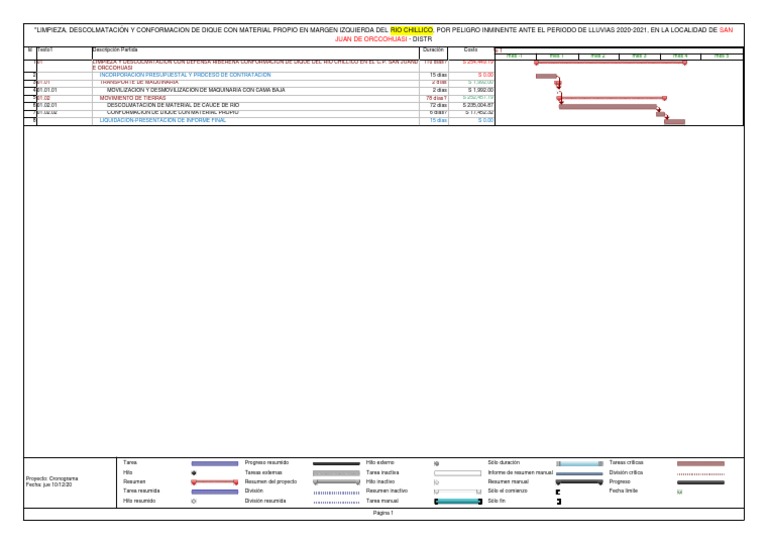This screenshot has width=768, height=543.
Task: Click the Tarea manual teal bar symbol
Action: click(458, 501)
